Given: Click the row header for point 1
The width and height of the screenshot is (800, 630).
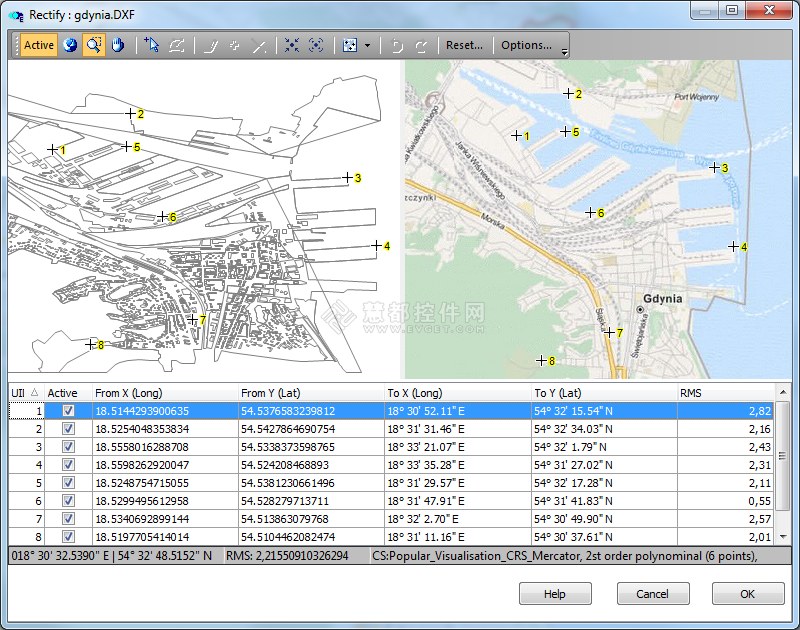Looking at the screenshot, I should pos(27,411).
